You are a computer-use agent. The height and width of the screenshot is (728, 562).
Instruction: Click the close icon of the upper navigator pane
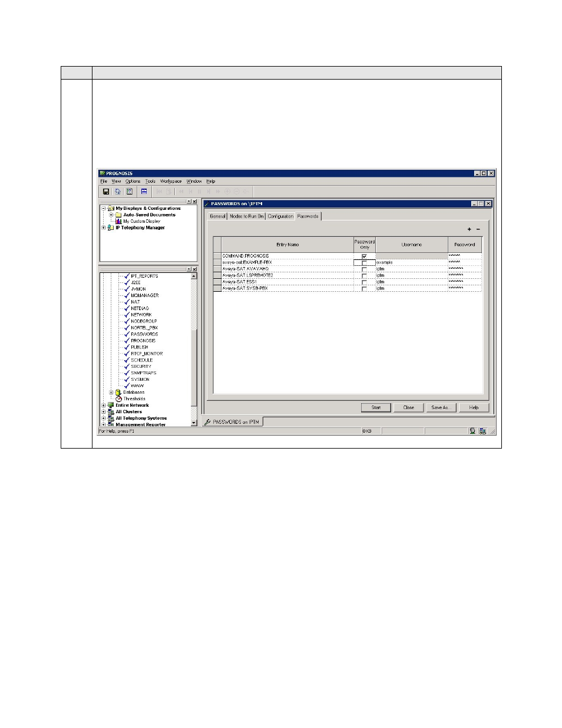click(194, 202)
